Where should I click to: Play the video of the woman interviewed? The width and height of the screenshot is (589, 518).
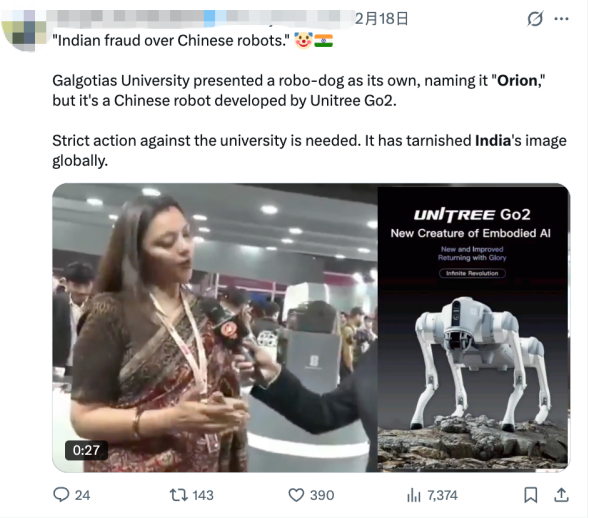215,327
